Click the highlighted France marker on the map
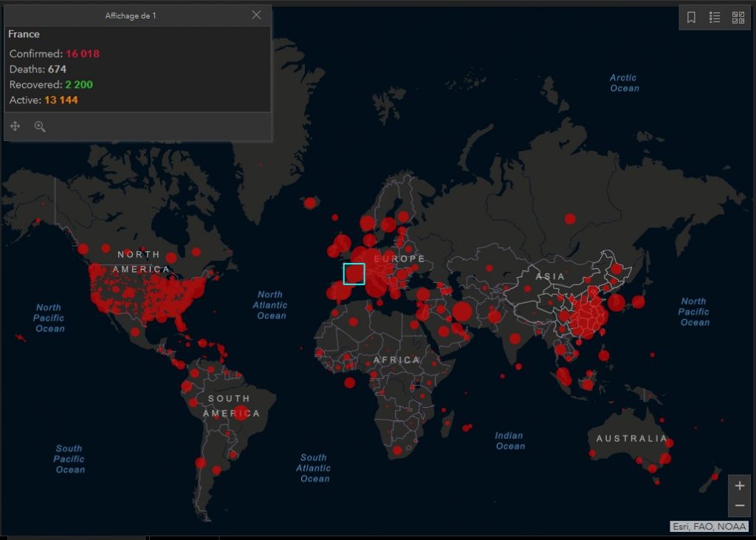 [x=354, y=273]
